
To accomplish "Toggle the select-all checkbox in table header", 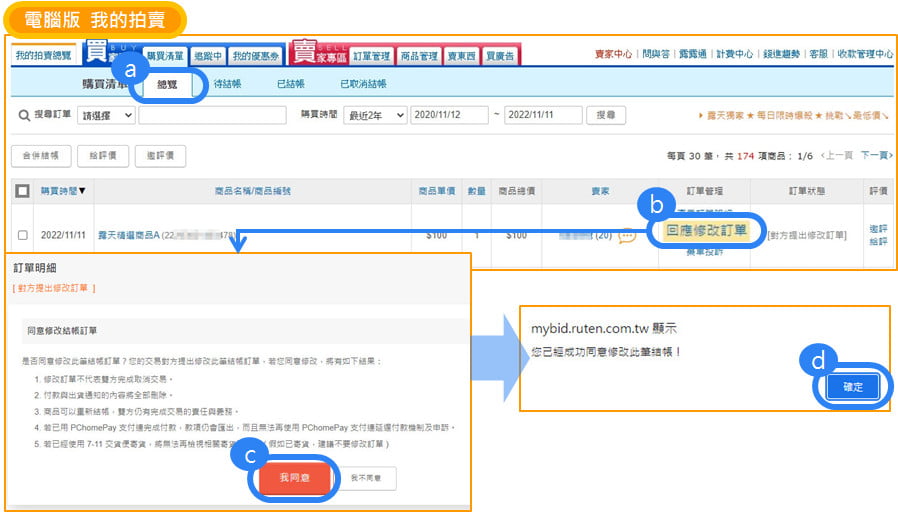I will coord(23,190).
